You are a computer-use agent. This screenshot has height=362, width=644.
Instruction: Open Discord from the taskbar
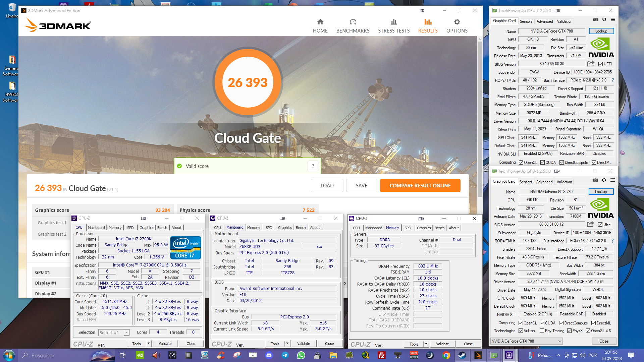[x=269, y=355]
